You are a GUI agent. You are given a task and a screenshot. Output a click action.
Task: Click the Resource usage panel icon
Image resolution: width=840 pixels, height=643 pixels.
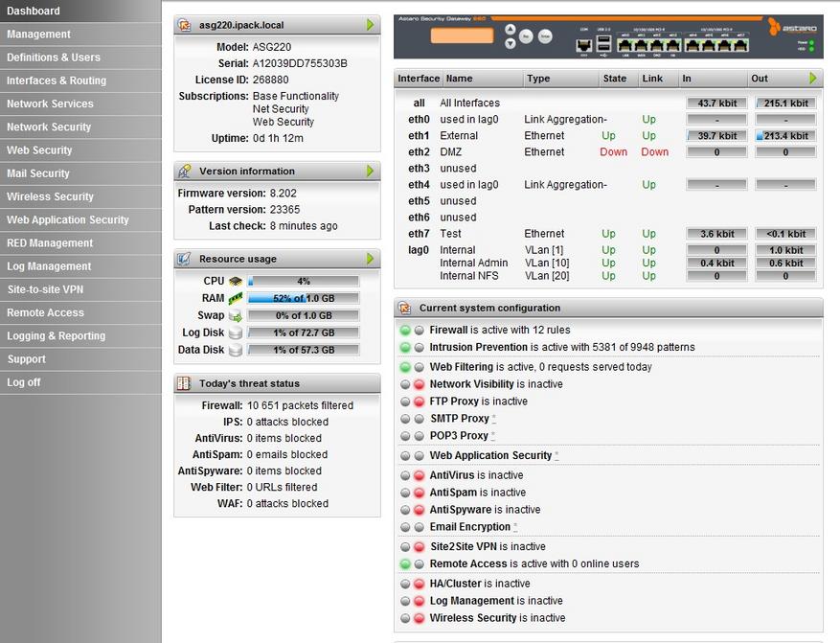(x=184, y=259)
